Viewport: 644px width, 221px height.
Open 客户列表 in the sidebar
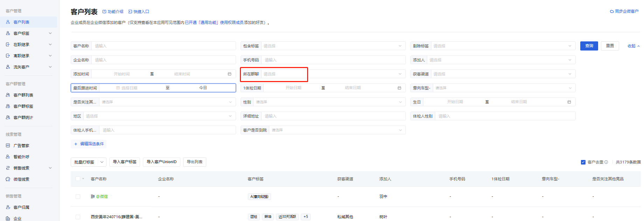[28, 22]
